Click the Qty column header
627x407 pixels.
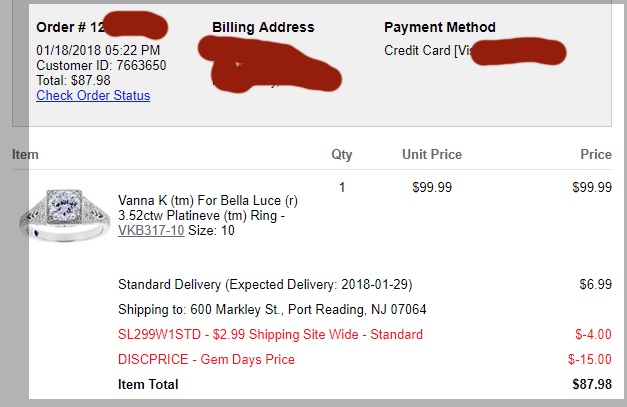tap(342, 155)
